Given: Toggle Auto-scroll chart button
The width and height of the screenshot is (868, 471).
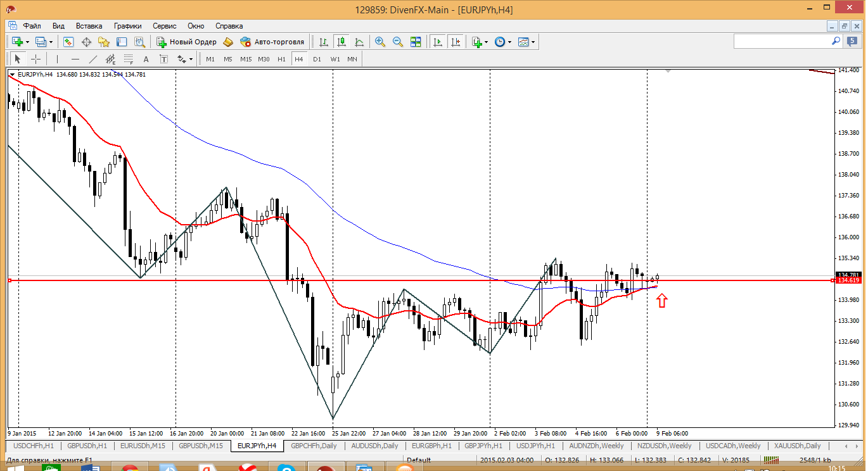Looking at the screenshot, I should coord(437,42).
